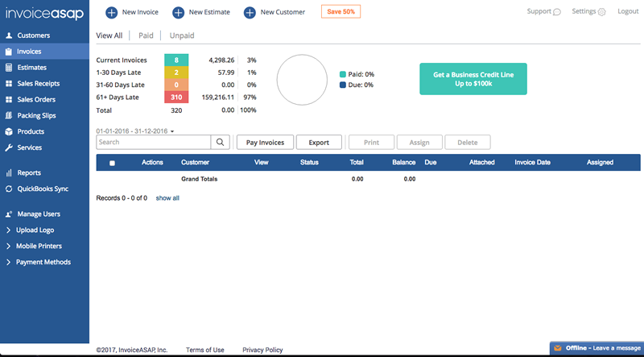
Task: Click the Services wrench icon in sidebar
Action: tap(9, 147)
